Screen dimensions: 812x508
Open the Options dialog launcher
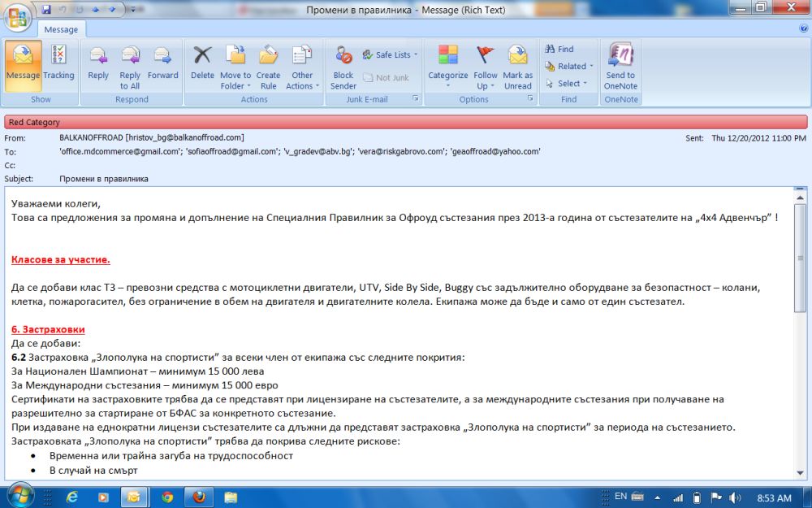(x=530, y=98)
